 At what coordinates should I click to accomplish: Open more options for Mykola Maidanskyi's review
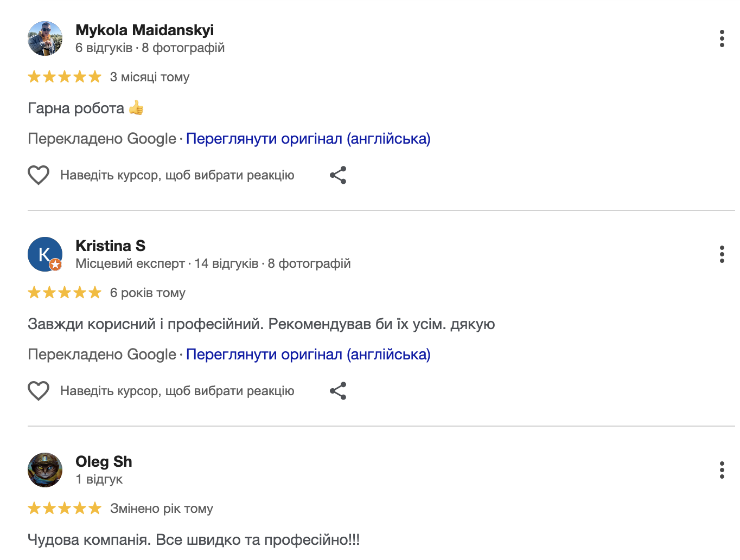[722, 38]
